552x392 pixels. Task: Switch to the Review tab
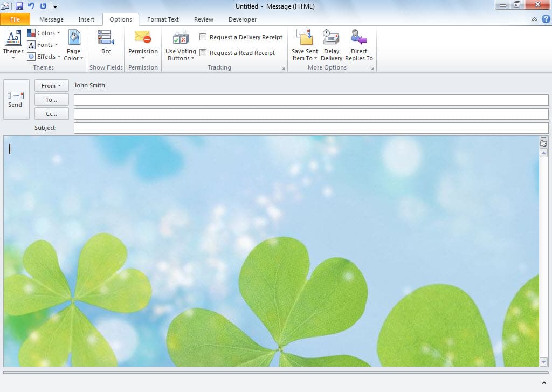tap(203, 19)
